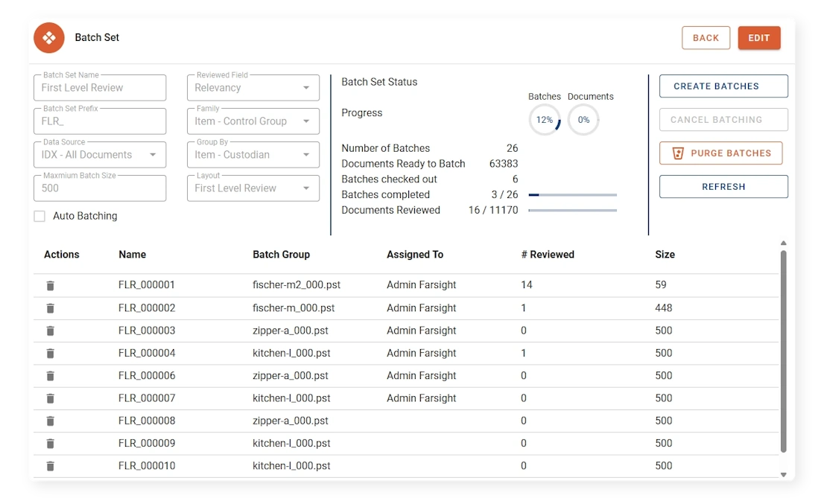
Task: Enable the Auto Batching checkbox
Action: pyautogui.click(x=40, y=216)
